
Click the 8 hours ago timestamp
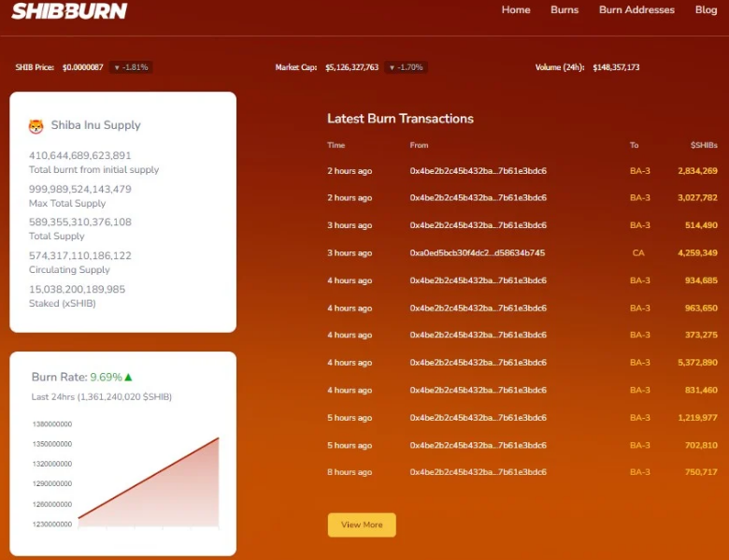click(350, 472)
